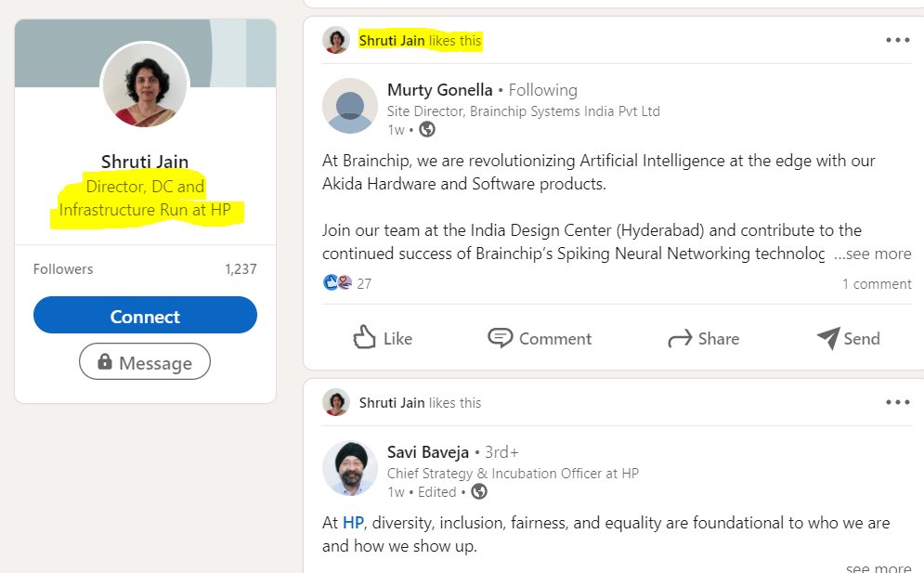Click the Share arrow icon
This screenshot has width=924, height=573.
coord(680,339)
